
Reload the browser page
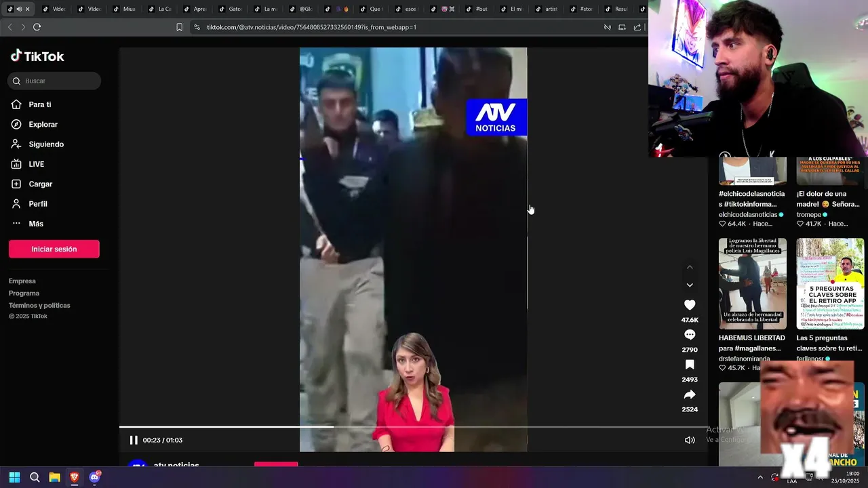click(37, 27)
